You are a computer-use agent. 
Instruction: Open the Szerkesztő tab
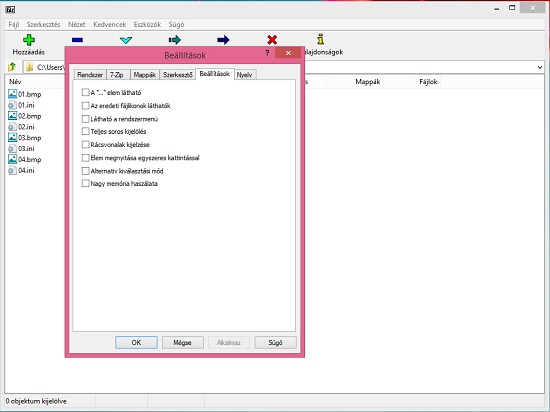[177, 75]
